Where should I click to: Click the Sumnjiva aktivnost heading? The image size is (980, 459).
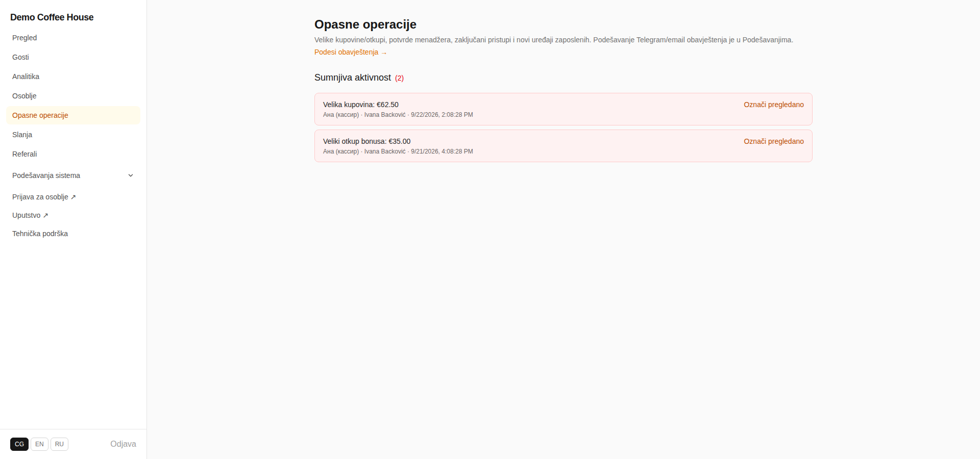click(x=353, y=78)
